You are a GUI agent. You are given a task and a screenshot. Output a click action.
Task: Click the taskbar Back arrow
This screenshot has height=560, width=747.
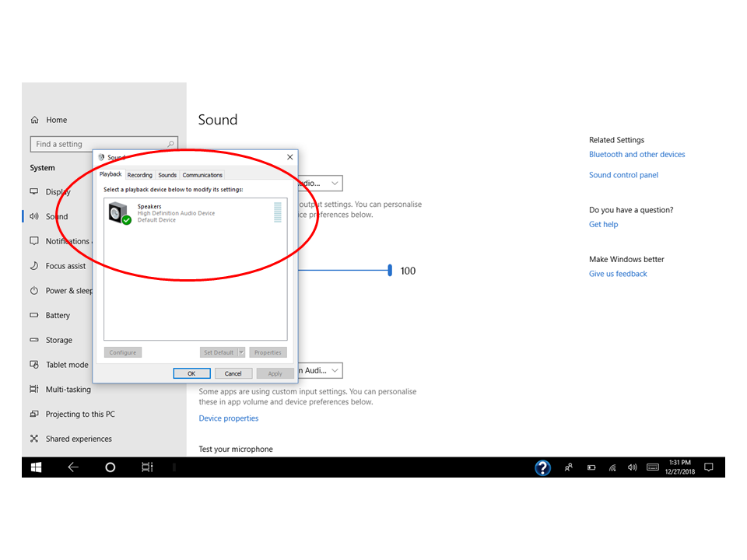coord(73,467)
